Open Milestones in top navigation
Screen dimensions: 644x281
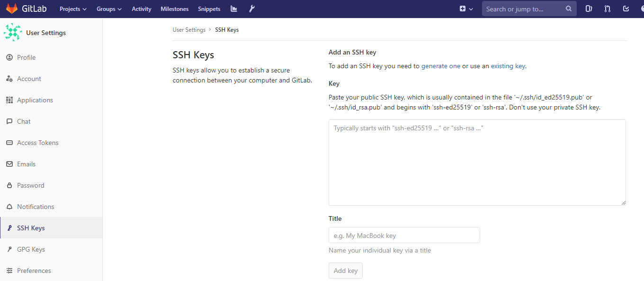pyautogui.click(x=174, y=9)
